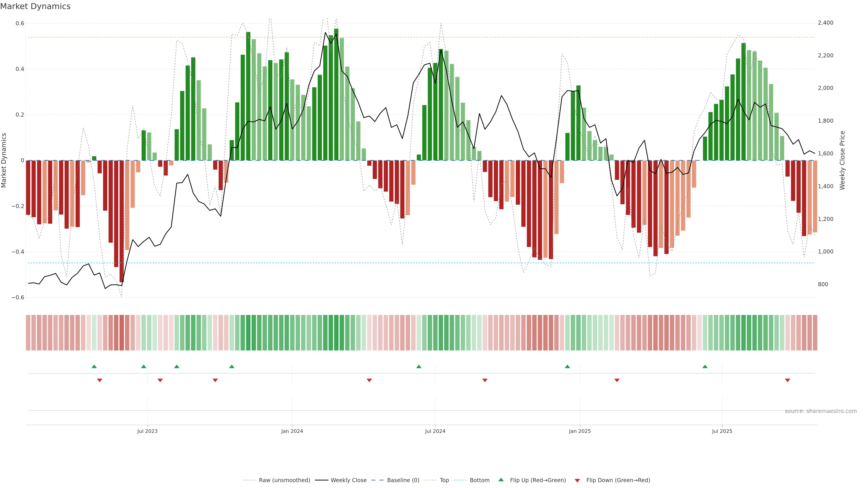Click the leftmost red flip-down triangle marker
The image size is (868, 488).
coord(99,380)
